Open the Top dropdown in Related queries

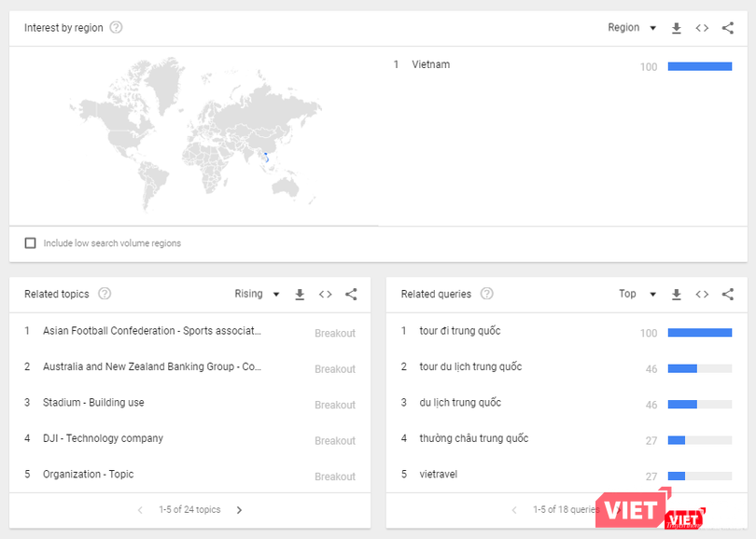click(637, 295)
